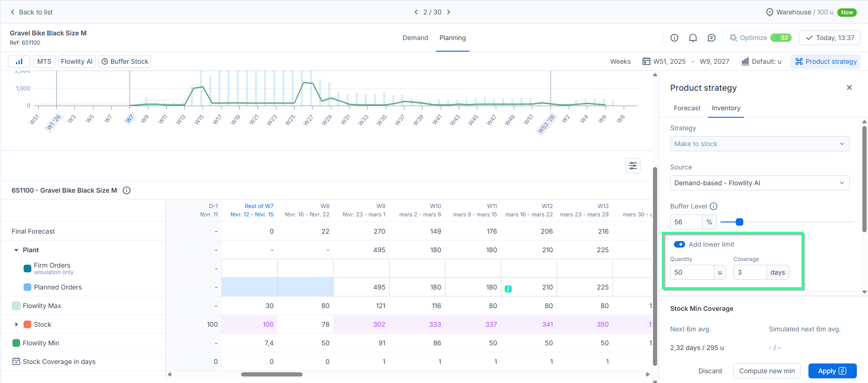
Task: Expand the Stock row
Action: click(x=16, y=324)
